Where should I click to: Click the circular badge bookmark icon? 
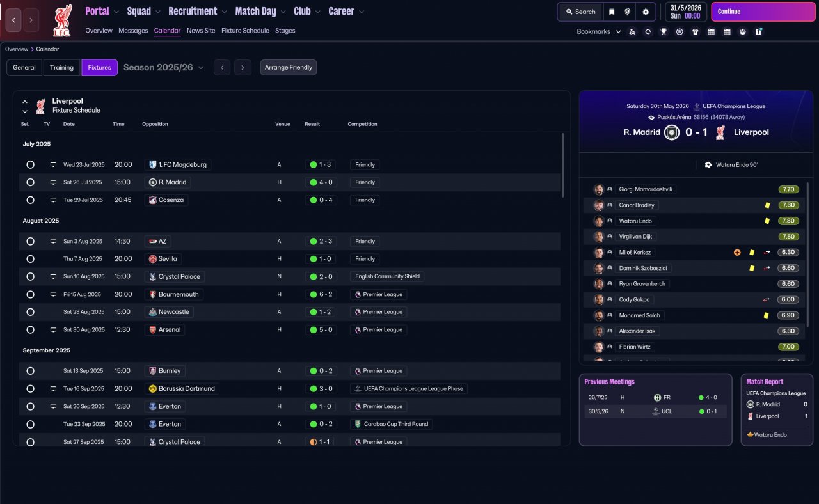point(680,31)
